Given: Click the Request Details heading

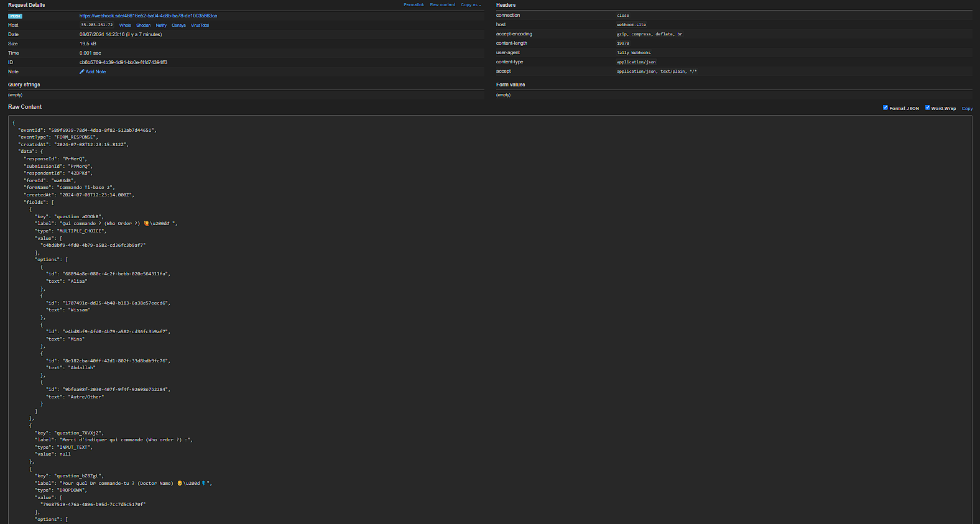Looking at the screenshot, I should (26, 5).
